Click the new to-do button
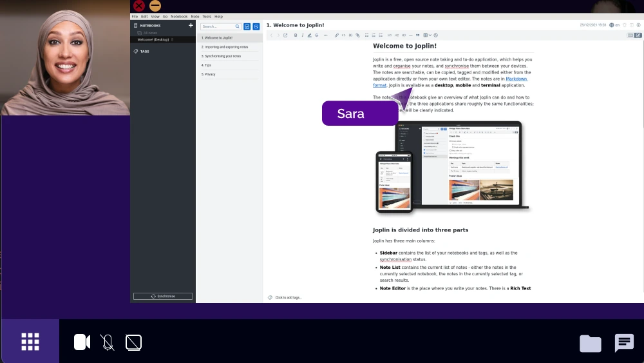 pyautogui.click(x=247, y=26)
